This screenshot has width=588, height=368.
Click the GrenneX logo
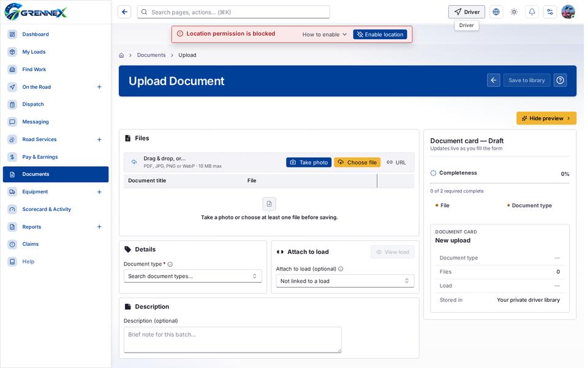point(36,12)
